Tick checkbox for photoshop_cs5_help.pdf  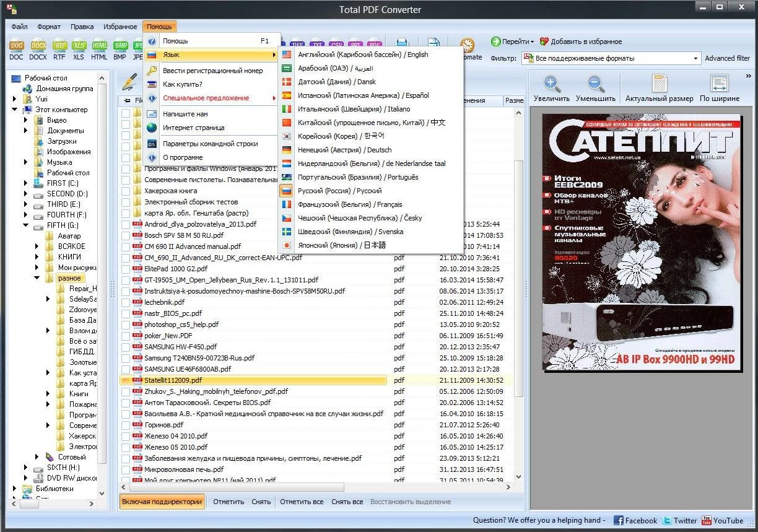(x=126, y=325)
